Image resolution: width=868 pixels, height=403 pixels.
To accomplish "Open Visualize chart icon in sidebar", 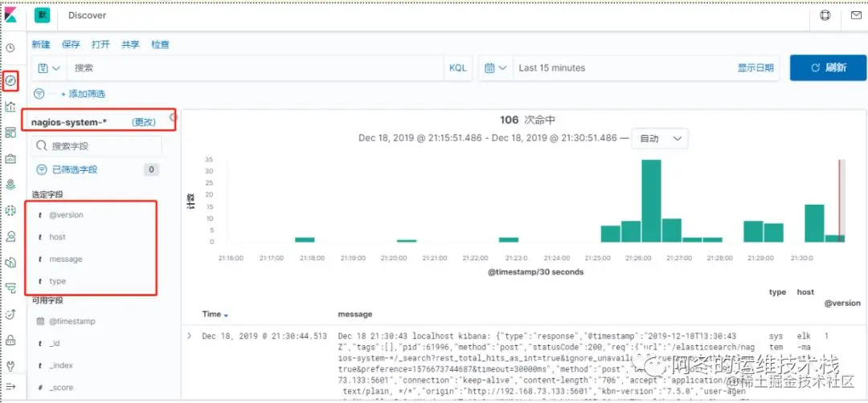I will tap(10, 107).
